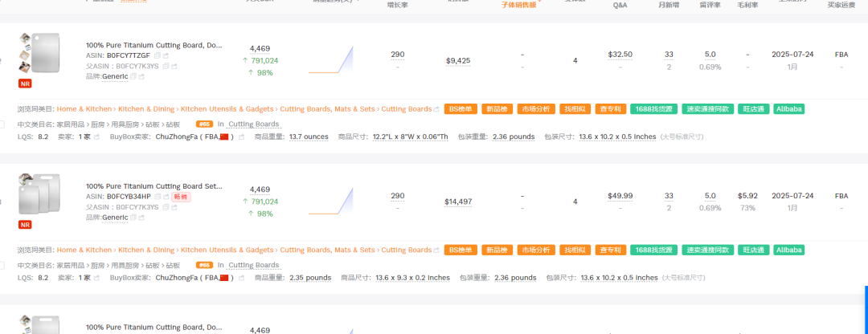This screenshot has height=334, width=868.
Task: Copy parent ASIN in the B0FCY7TZGF row
Action: 166,66
